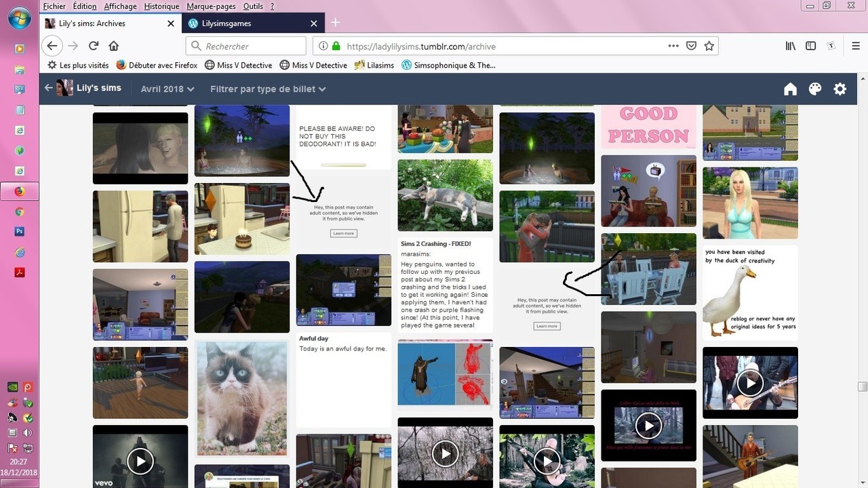Go to the Firefox home page icon

point(114,46)
